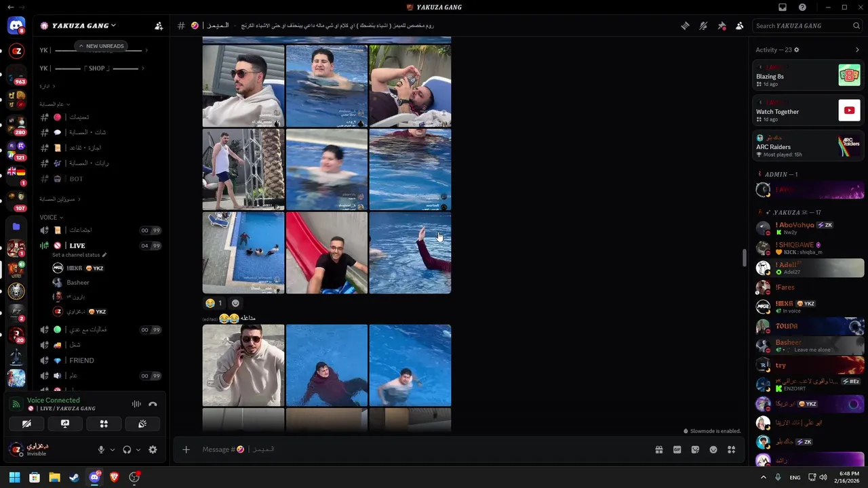Screen dimensions: 868x488
Task: Open microphone input options arrow
Action: click(x=113, y=449)
